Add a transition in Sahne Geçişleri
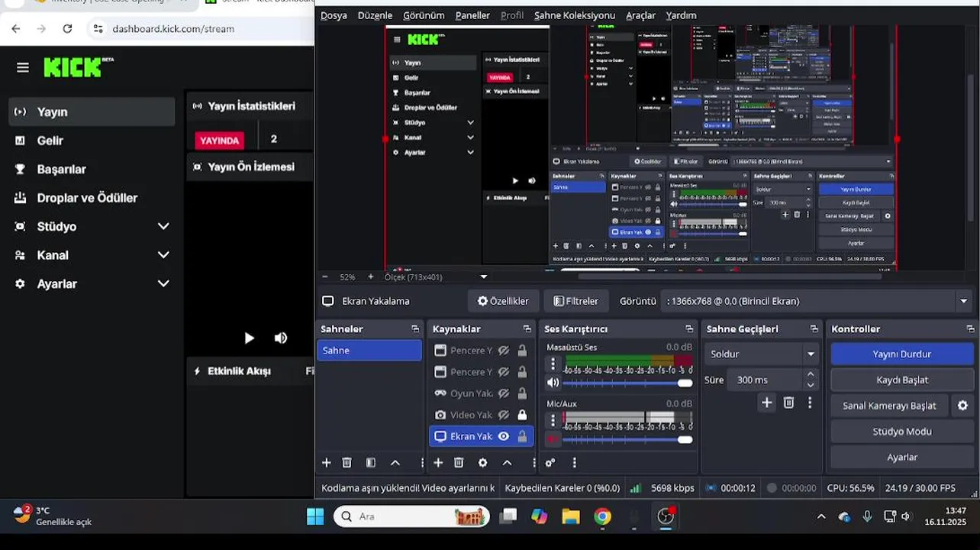The width and height of the screenshot is (980, 550). 767,403
